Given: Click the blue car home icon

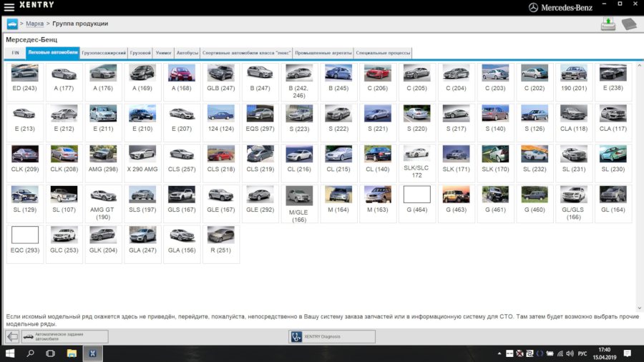Looking at the screenshot, I should pos(12,24).
